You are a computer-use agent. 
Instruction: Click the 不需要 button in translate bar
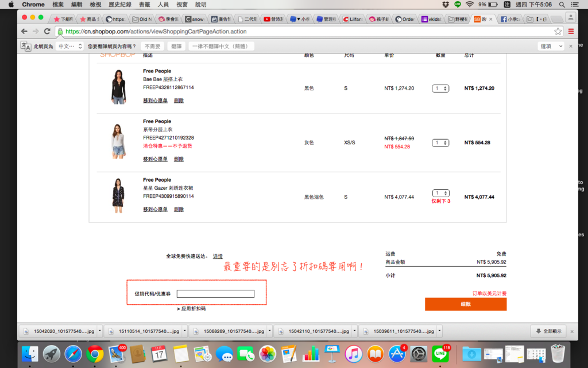(152, 46)
